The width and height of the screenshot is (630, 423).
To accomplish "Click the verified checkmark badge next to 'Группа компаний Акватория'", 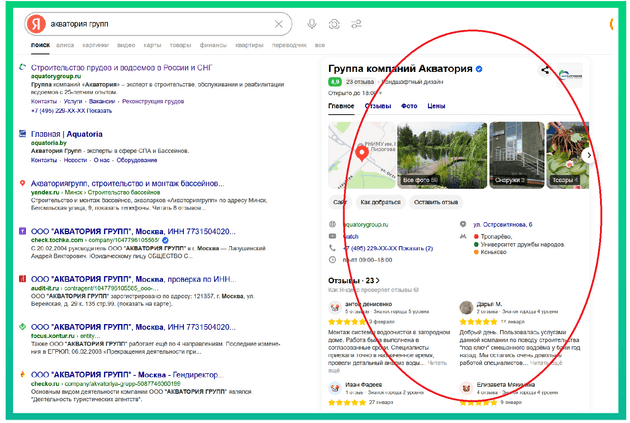I will [x=479, y=69].
